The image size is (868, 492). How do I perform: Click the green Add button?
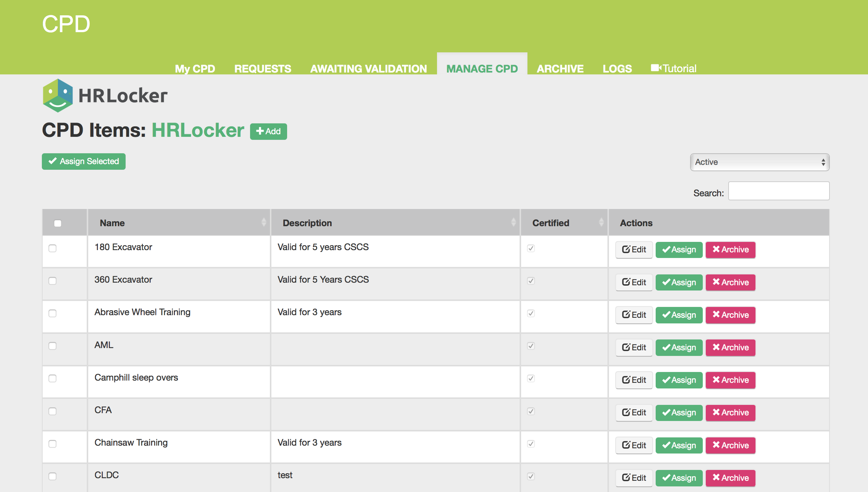pyautogui.click(x=268, y=132)
